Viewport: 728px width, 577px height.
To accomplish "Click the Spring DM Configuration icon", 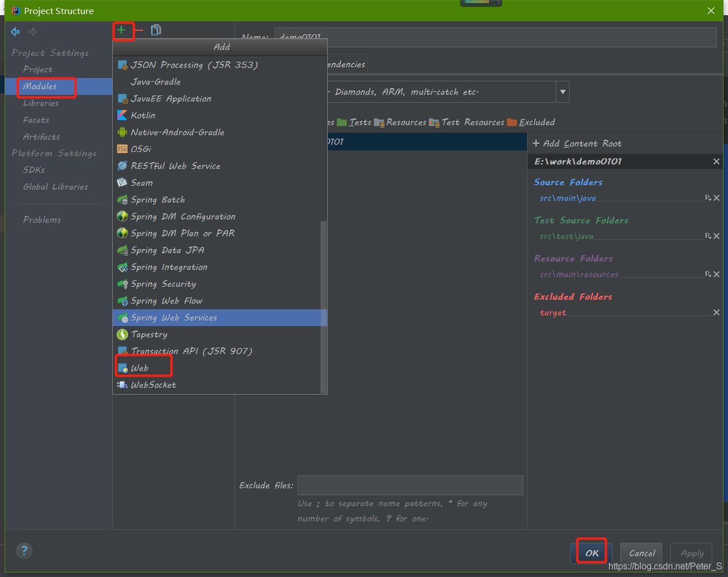I will [122, 217].
